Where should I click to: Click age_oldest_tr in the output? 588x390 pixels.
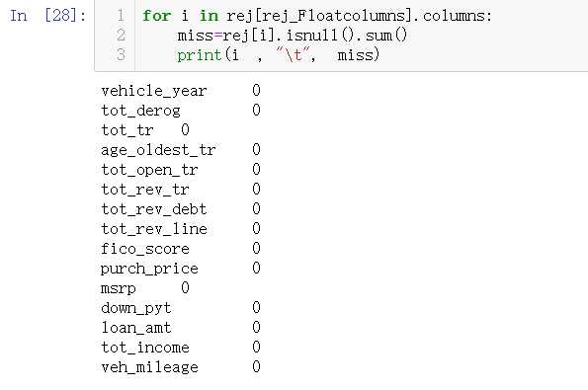click(158, 150)
